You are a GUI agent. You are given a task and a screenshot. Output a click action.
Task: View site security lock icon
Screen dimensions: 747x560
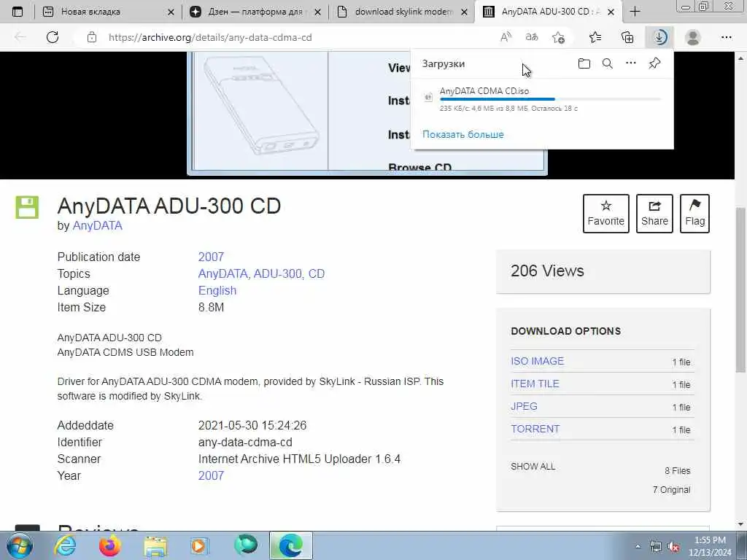point(92,37)
